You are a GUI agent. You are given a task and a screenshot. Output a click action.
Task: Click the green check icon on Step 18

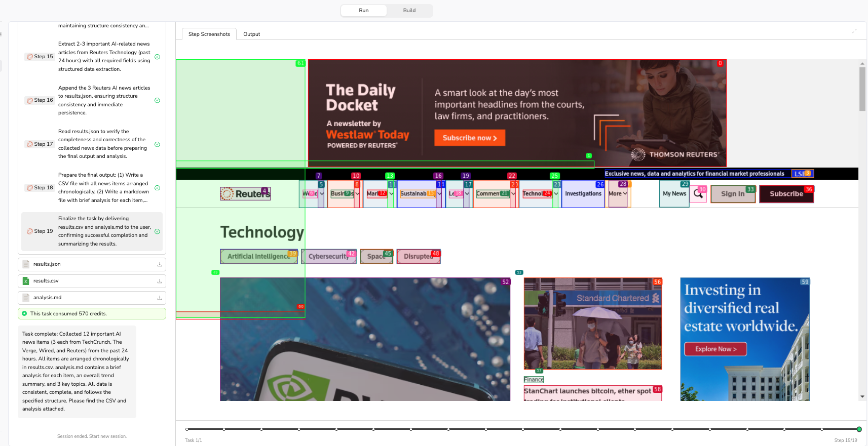point(157,188)
